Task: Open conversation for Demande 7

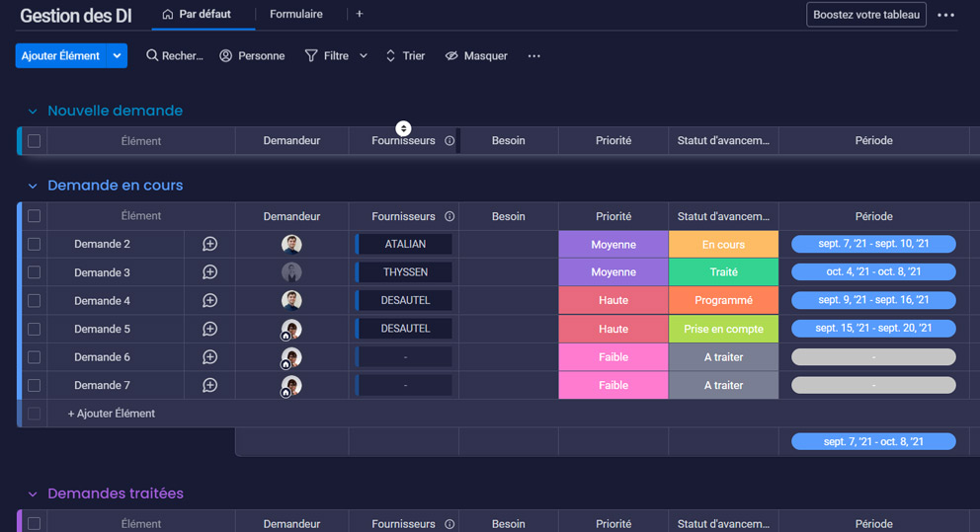Action: point(210,385)
